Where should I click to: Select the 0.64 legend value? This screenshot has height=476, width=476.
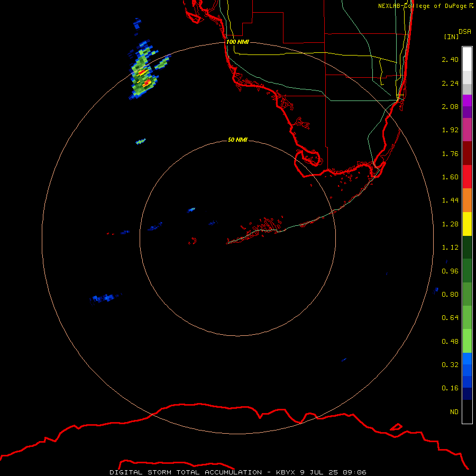coord(450,318)
